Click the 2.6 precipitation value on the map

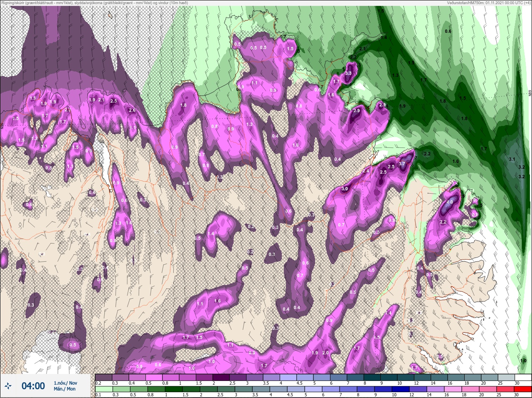click(x=132, y=110)
